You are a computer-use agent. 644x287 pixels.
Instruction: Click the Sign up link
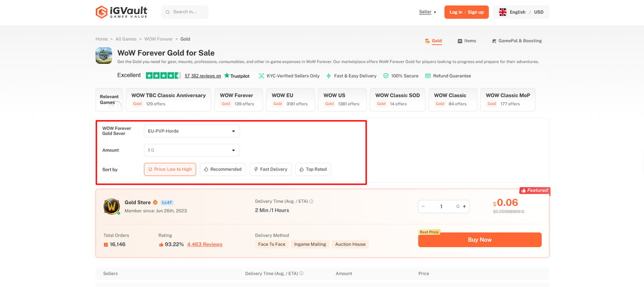(x=476, y=12)
